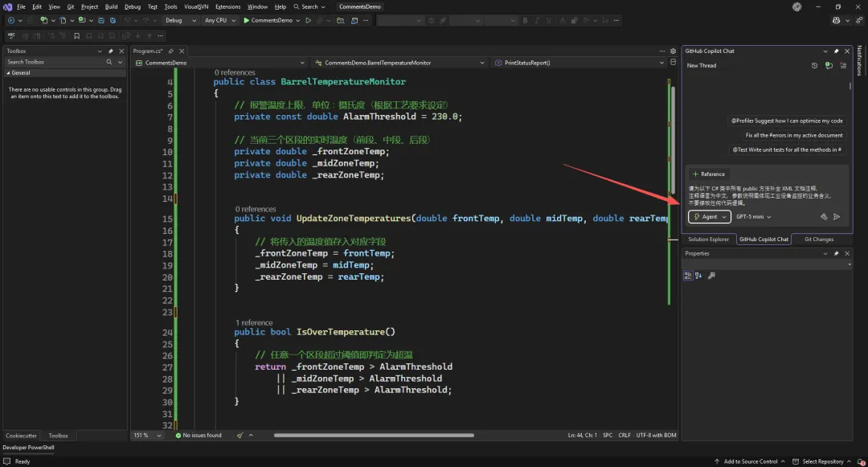The width and height of the screenshot is (868, 467).
Task: Click the Toolbox panel pin icon
Action: (x=111, y=51)
